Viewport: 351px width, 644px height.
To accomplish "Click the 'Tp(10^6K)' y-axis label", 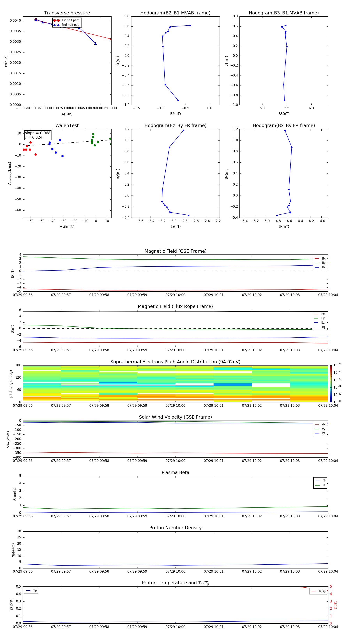I will point(11,605).
